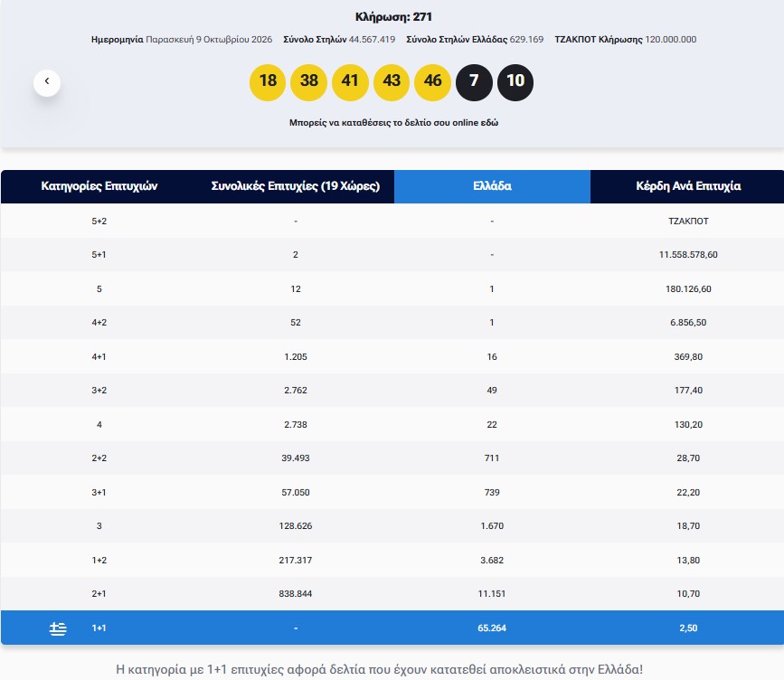Click prize amount 369,80
Screen dimensions: 784x680
pyautogui.click(x=688, y=357)
